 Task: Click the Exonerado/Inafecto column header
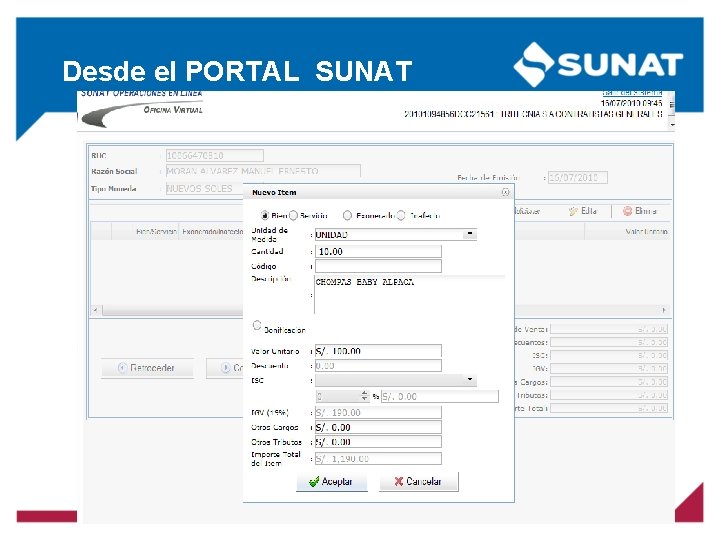pos(213,231)
